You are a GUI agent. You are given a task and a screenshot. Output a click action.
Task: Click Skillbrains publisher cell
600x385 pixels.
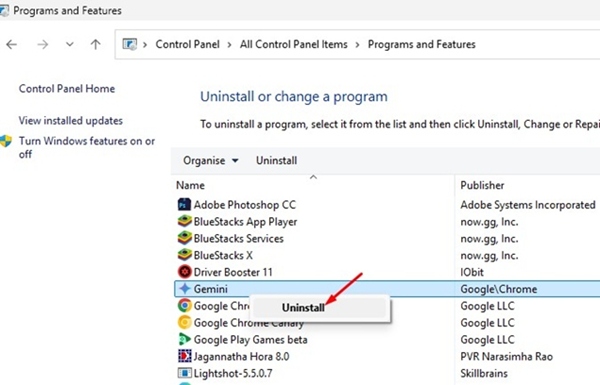[x=484, y=373]
